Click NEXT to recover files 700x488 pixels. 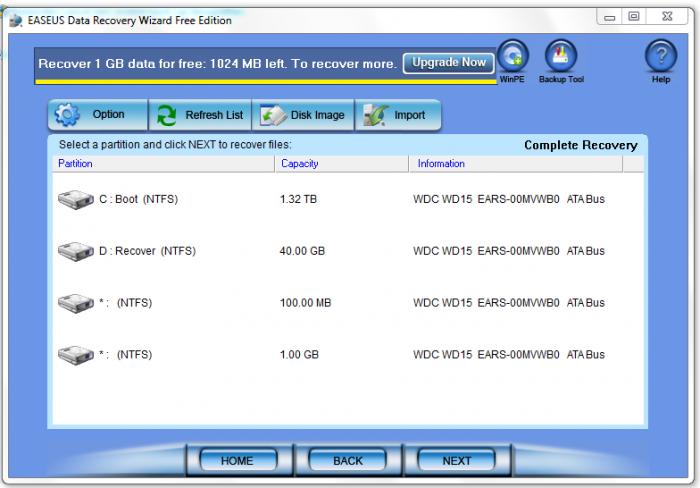[456, 460]
